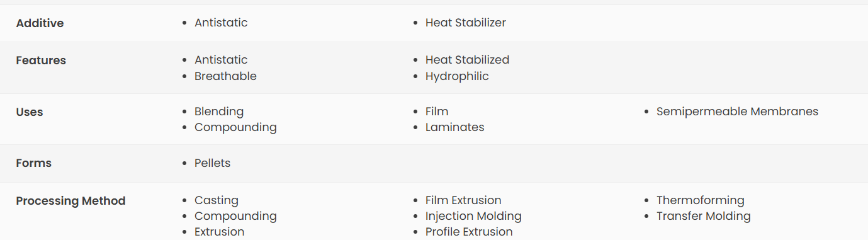Select Casting processing method
868x240 pixels.
[x=217, y=200]
